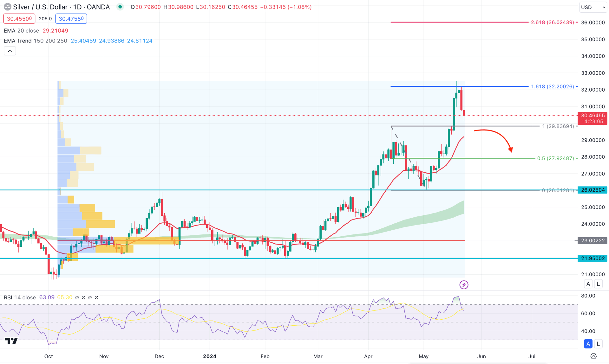Click the TradingView logo

11,341
